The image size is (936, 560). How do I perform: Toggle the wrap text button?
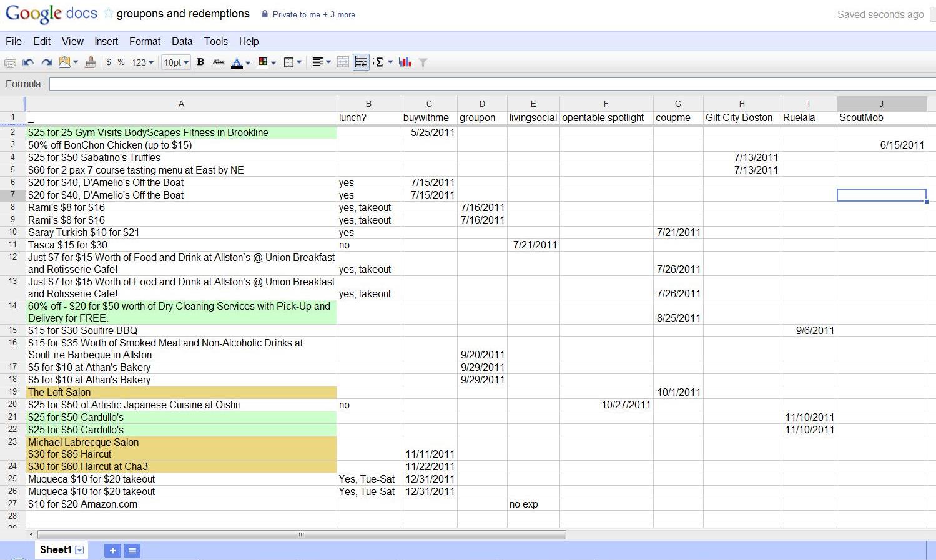pyautogui.click(x=361, y=62)
